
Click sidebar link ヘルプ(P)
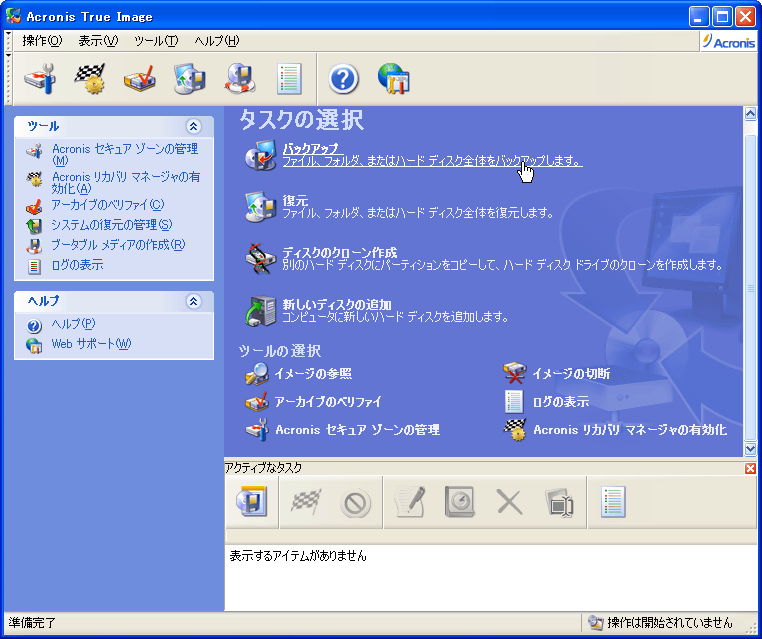click(x=73, y=324)
